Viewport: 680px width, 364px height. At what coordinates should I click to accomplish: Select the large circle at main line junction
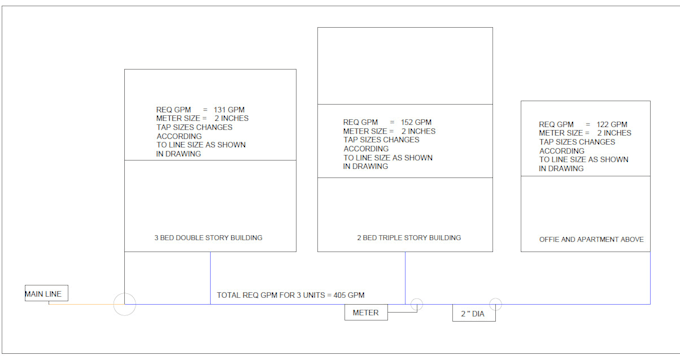click(124, 304)
